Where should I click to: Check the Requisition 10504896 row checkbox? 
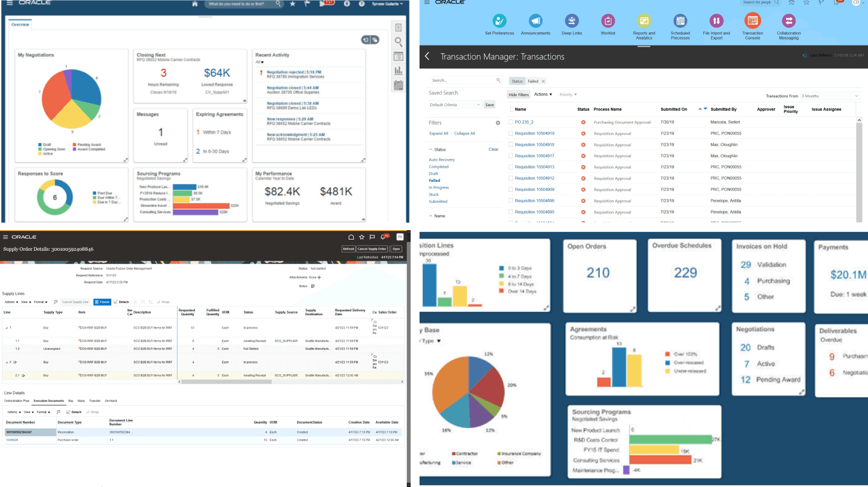point(511,201)
